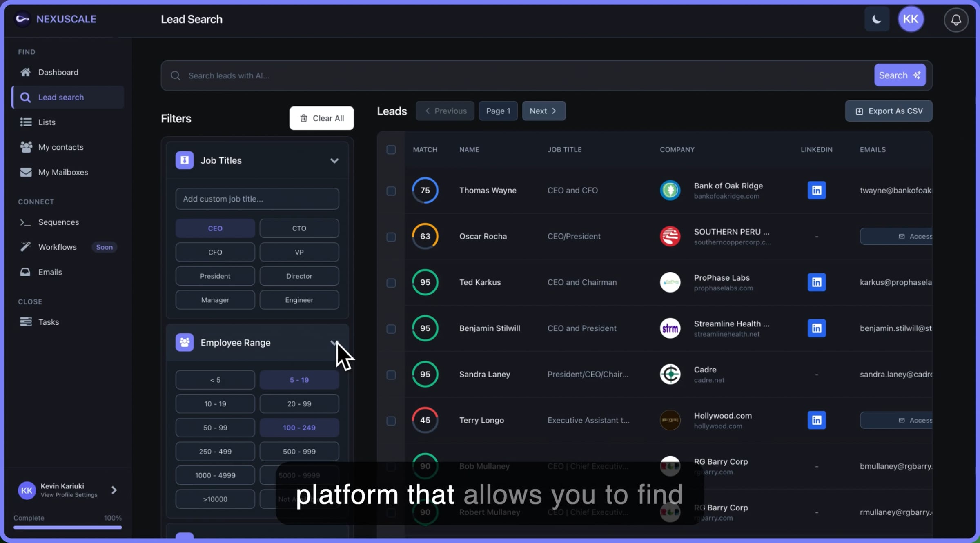
Task: Click the 95 match score for Ted Karkus
Action: 425,282
